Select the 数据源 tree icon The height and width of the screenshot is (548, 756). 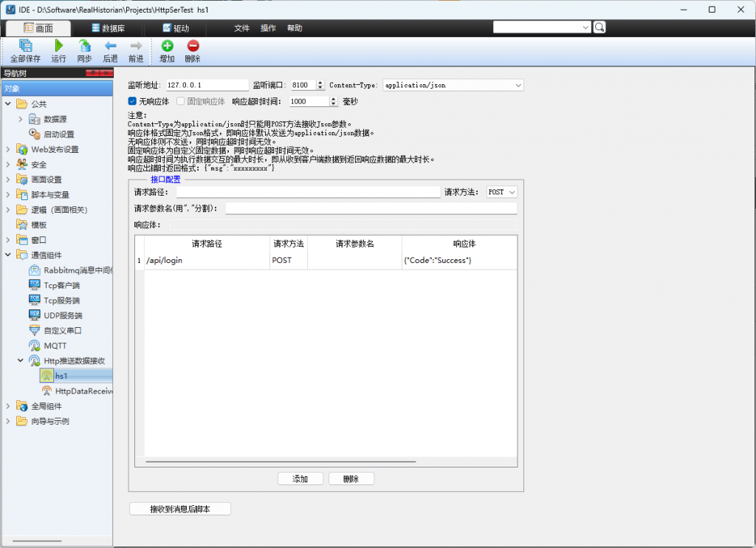34,119
